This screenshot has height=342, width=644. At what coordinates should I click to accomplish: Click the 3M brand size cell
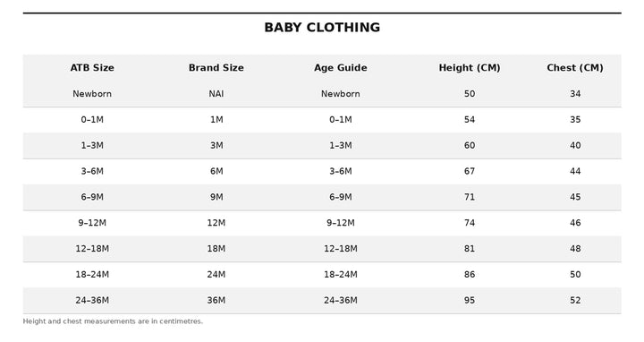coord(216,146)
